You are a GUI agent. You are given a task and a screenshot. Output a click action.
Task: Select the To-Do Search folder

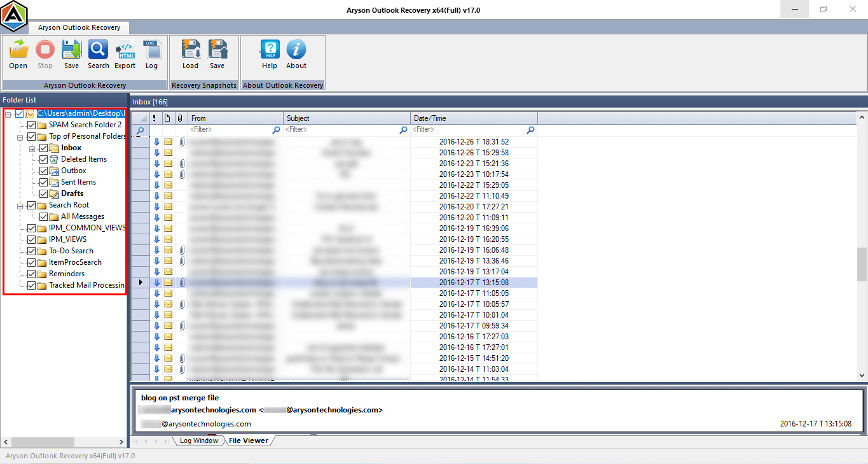click(71, 251)
